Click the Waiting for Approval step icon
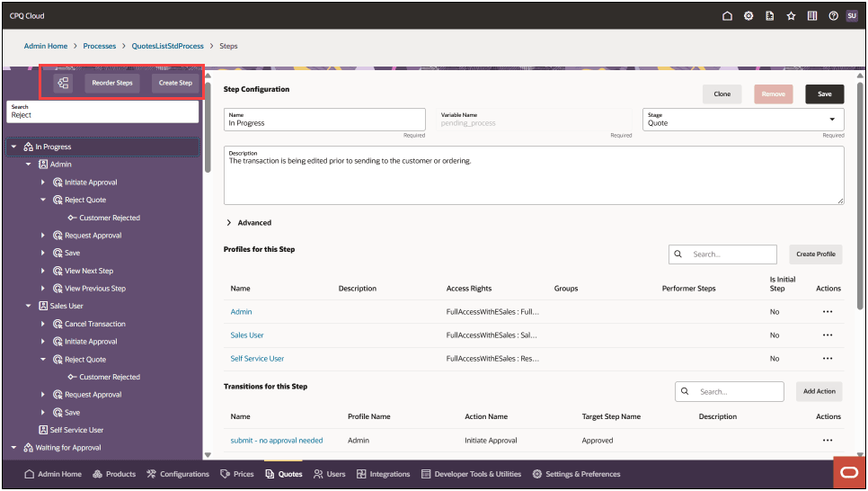This screenshot has width=868, height=491. click(x=28, y=448)
